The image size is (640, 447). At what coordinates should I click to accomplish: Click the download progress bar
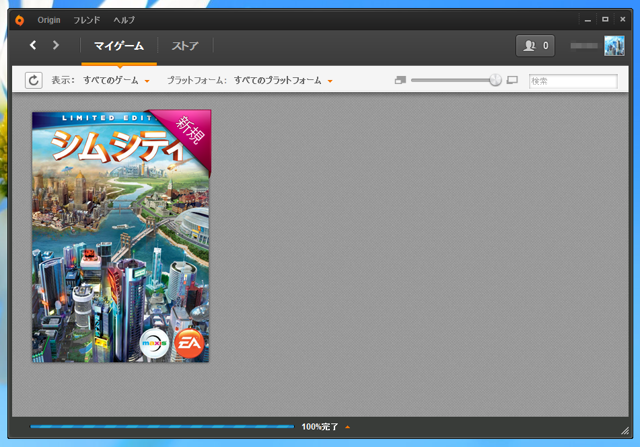coord(162,427)
